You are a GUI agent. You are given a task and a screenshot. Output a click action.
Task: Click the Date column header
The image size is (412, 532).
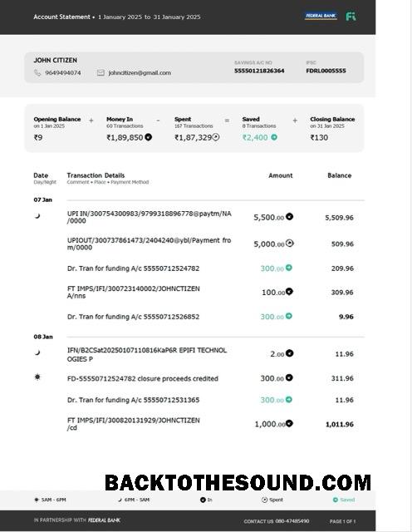point(41,175)
